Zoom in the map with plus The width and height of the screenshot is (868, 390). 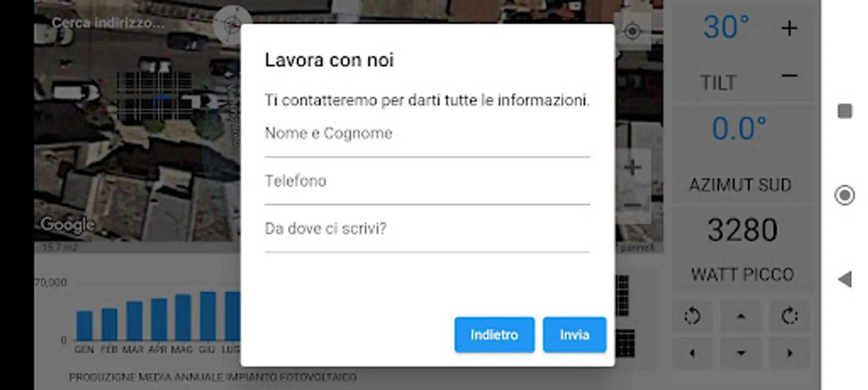click(x=633, y=168)
